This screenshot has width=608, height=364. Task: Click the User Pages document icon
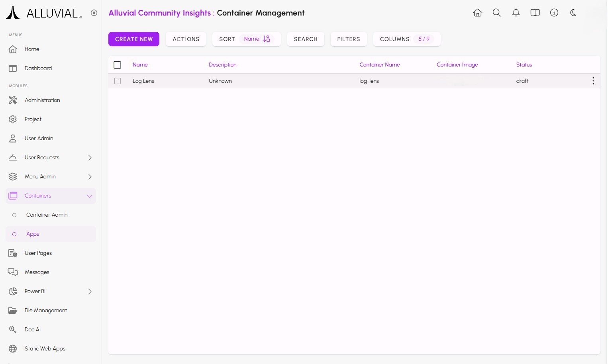[13, 253]
